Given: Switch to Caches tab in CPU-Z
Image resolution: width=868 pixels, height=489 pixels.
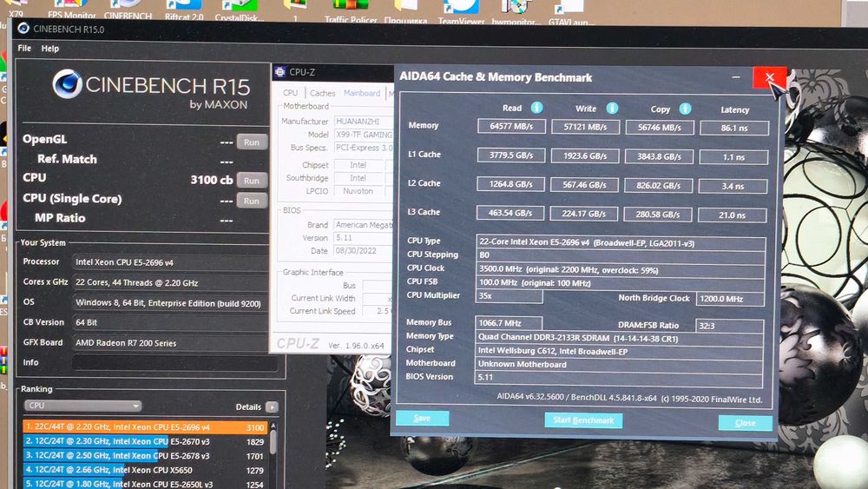Looking at the screenshot, I should click(322, 93).
